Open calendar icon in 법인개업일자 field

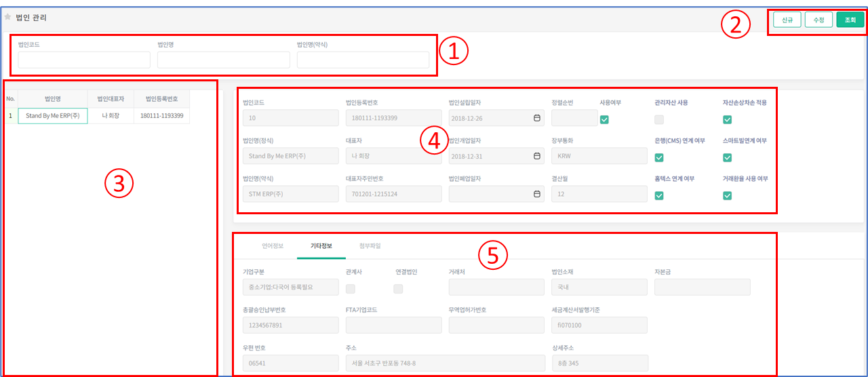tap(537, 156)
